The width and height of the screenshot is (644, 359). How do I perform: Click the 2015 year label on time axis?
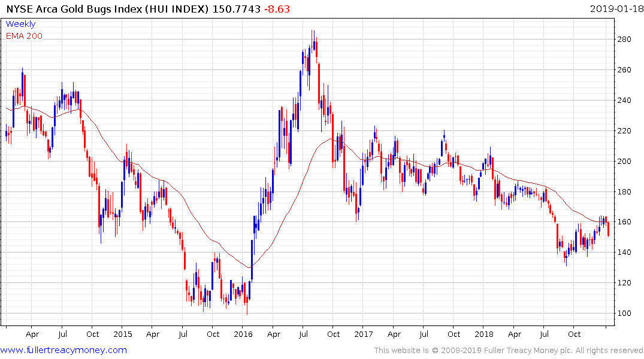pos(123,334)
